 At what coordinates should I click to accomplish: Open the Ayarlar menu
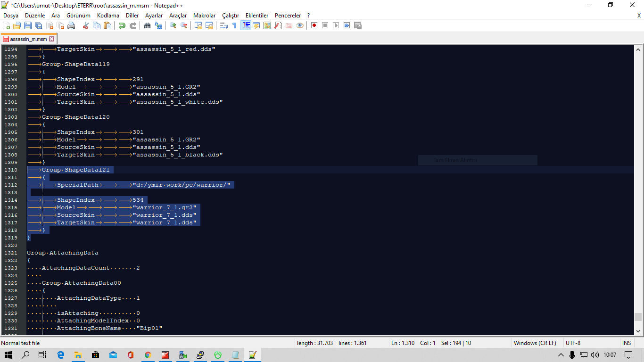click(x=154, y=16)
